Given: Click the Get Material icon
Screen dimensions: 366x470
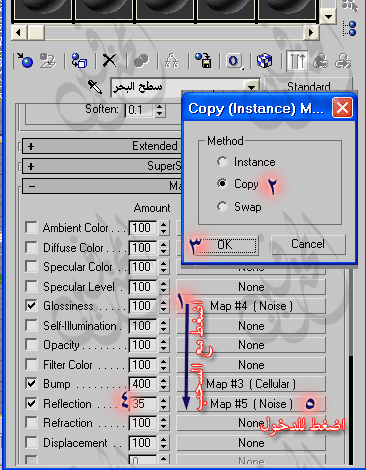Looking at the screenshot, I should [x=25, y=61].
